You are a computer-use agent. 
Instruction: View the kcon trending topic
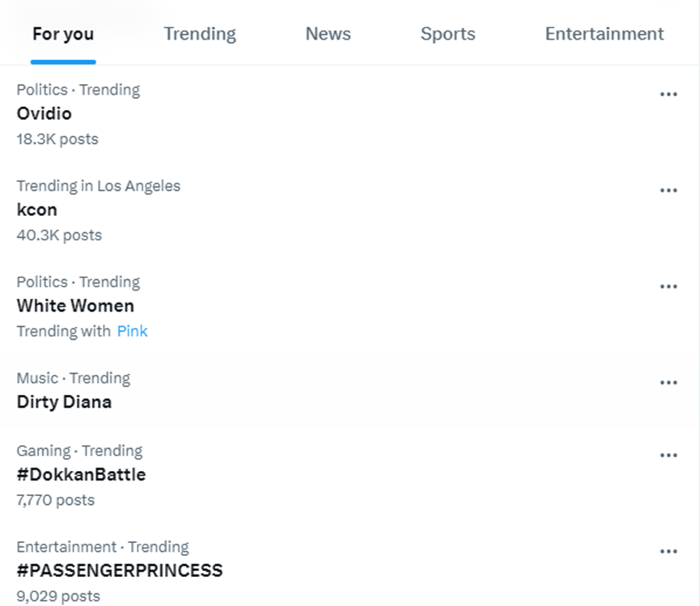[36, 210]
